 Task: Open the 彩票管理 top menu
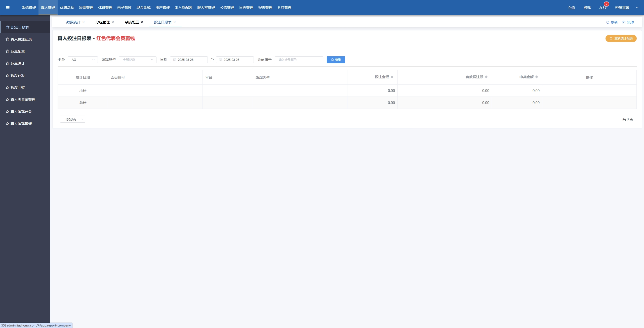(x=86, y=8)
